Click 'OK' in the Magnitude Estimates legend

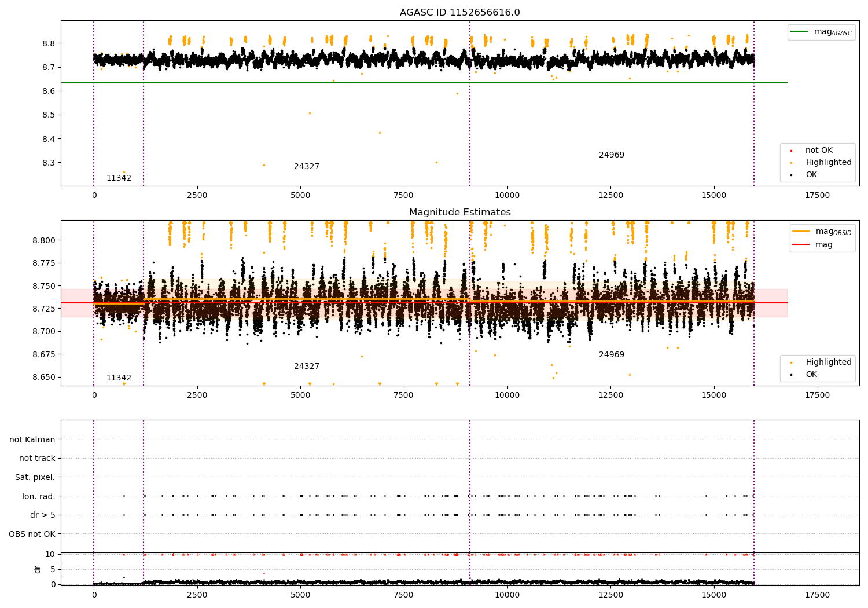pyautogui.click(x=811, y=374)
